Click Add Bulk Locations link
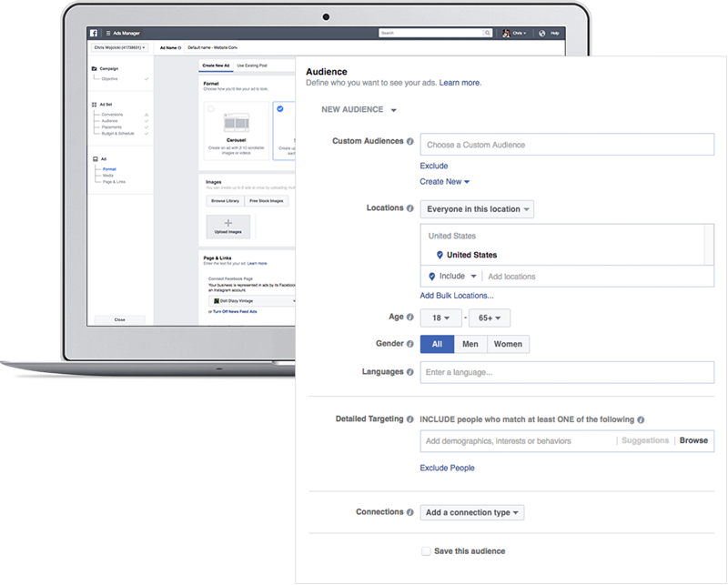This screenshot has height=585, width=728. (457, 296)
